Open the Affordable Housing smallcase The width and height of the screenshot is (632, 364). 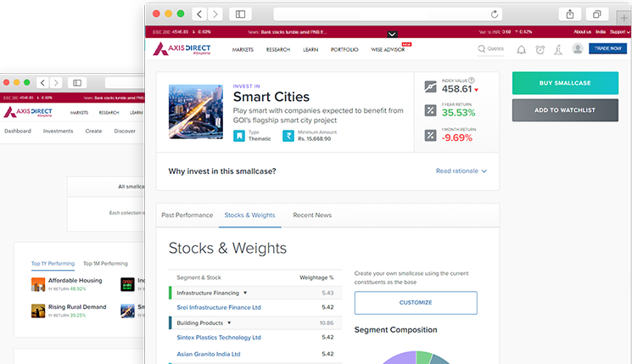[x=75, y=281]
